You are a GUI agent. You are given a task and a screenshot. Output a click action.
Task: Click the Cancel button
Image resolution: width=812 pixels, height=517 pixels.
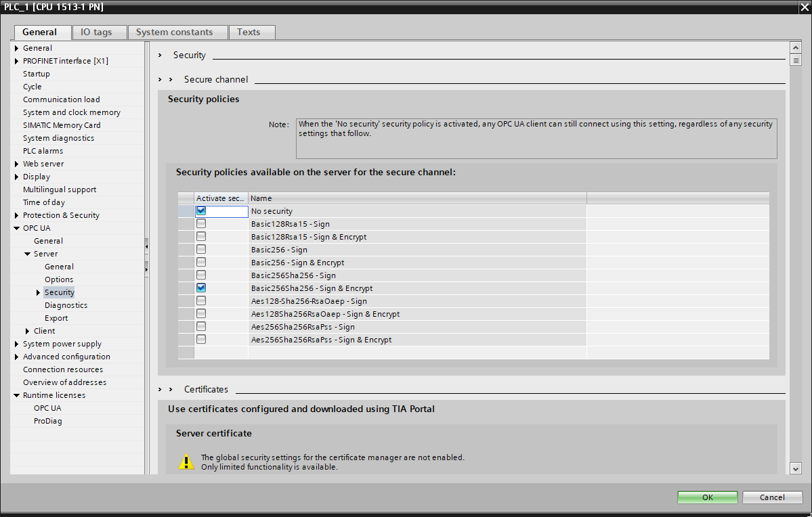pos(772,497)
